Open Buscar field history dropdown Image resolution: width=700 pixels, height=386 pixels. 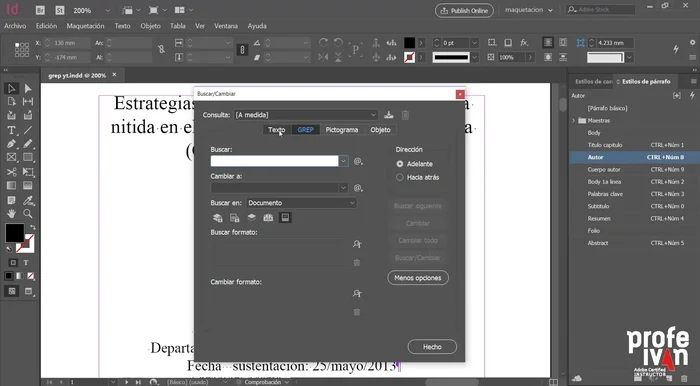coord(343,161)
